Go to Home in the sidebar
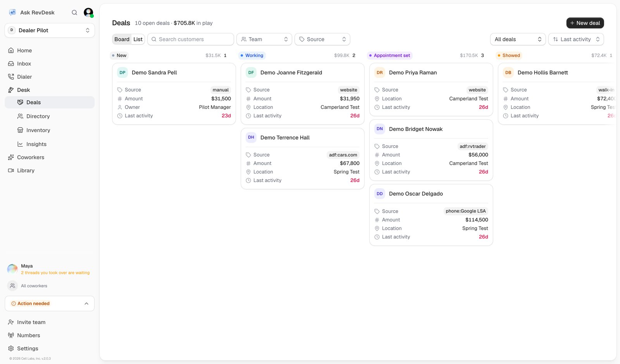The width and height of the screenshot is (620, 364). point(50,50)
